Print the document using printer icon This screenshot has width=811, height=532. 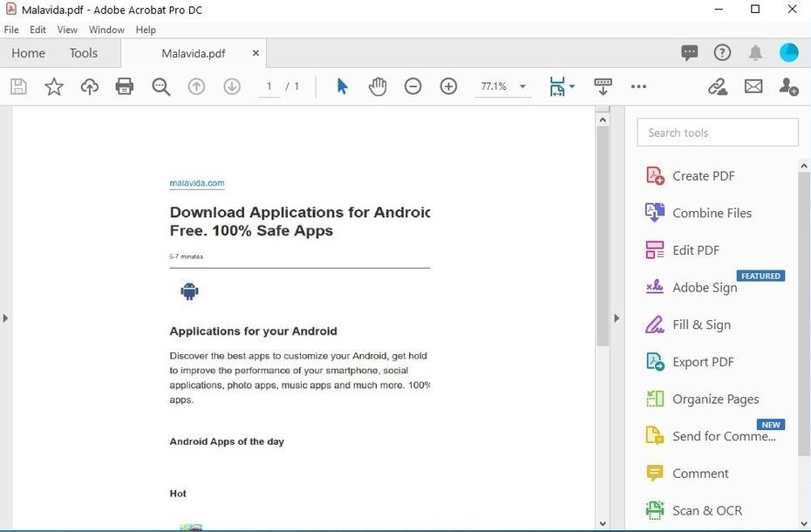[125, 86]
